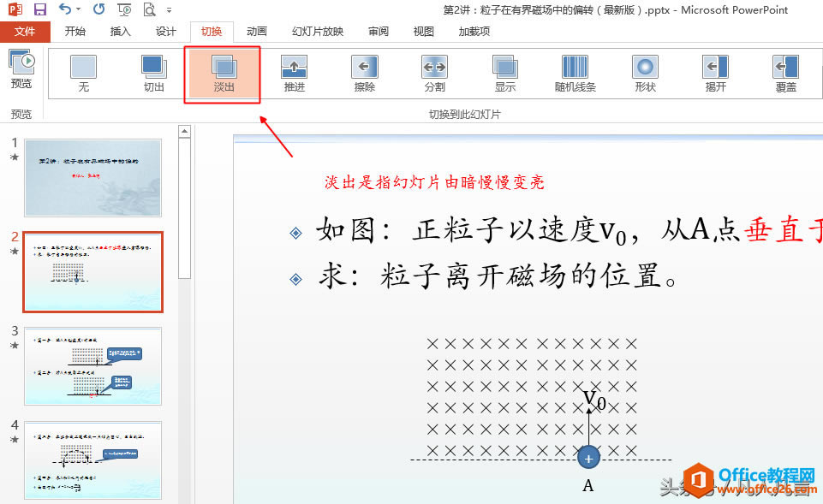The height and width of the screenshot is (504, 823).
Task: Click the Save icon in quick access toolbar
Action: (40, 9)
